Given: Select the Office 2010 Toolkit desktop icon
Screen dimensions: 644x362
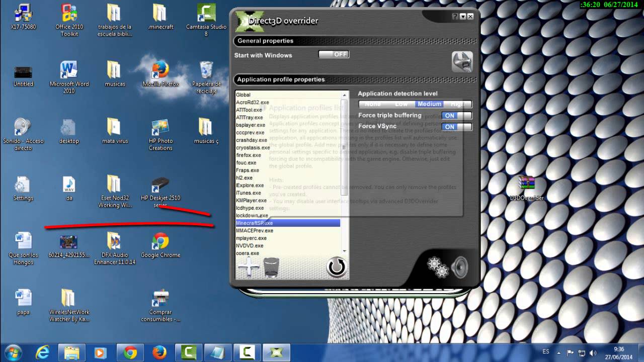Looking at the screenshot, I should click(x=69, y=20).
